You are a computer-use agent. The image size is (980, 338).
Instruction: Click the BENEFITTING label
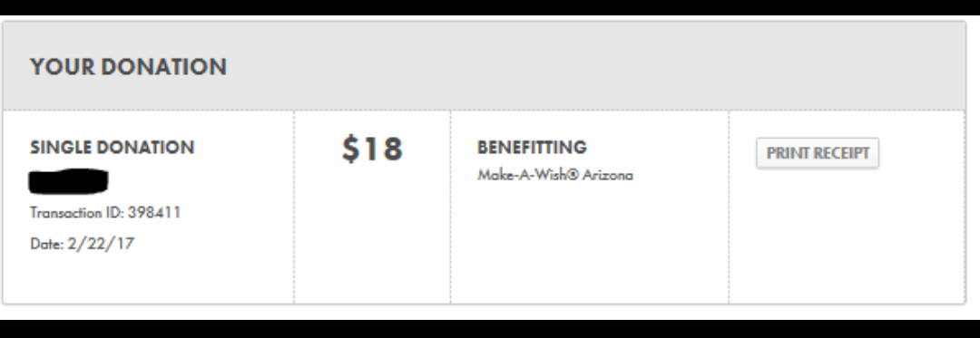(x=532, y=148)
